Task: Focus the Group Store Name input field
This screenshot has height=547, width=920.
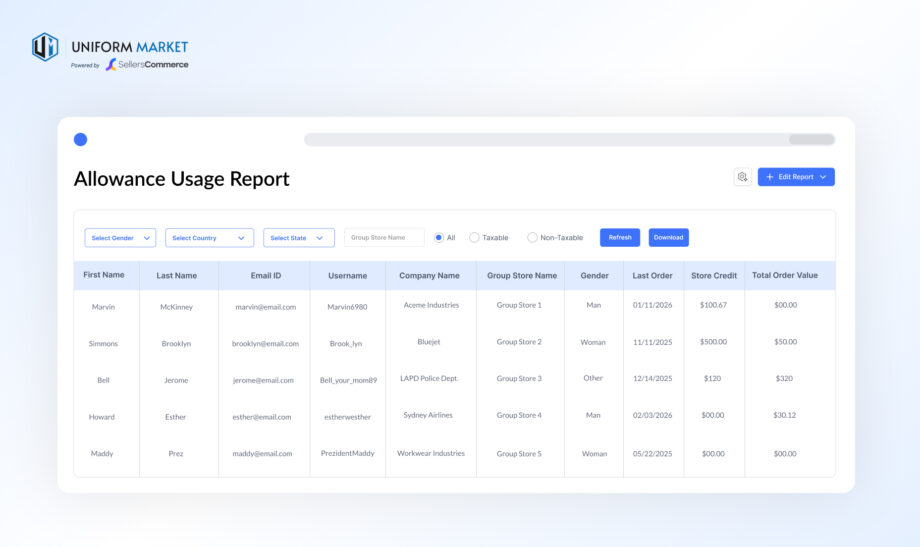Action: (384, 238)
